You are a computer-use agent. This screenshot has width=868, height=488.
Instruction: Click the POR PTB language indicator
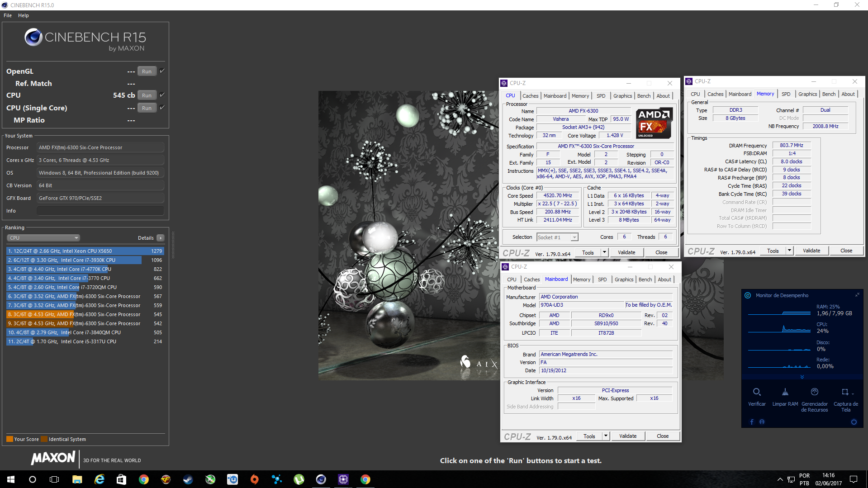point(804,479)
